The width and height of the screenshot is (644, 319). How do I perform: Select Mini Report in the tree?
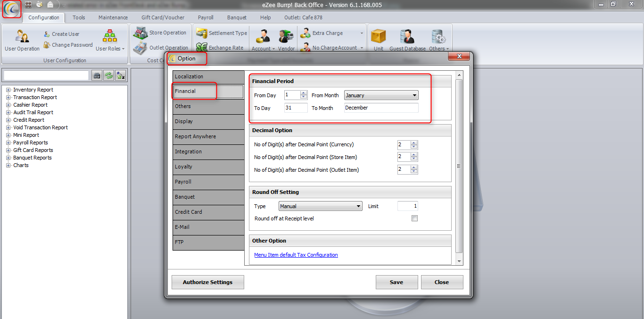point(26,135)
